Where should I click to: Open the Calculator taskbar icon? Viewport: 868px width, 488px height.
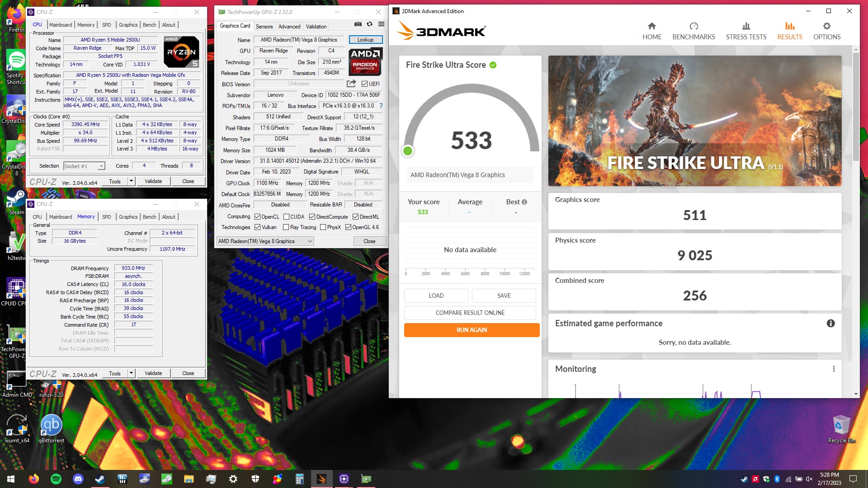point(299,479)
